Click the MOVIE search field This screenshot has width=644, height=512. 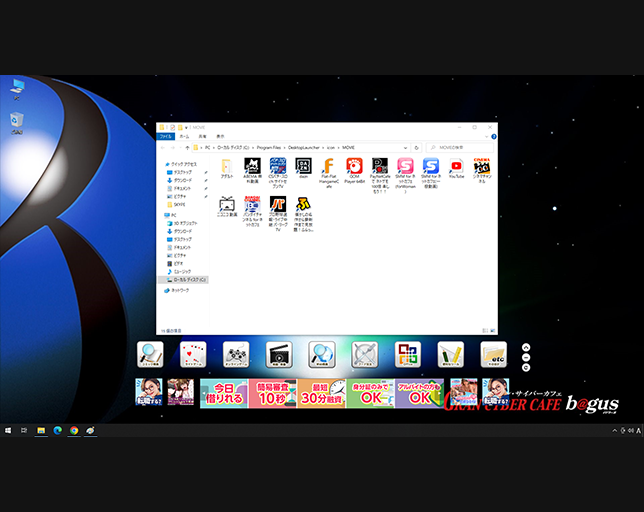click(460, 147)
